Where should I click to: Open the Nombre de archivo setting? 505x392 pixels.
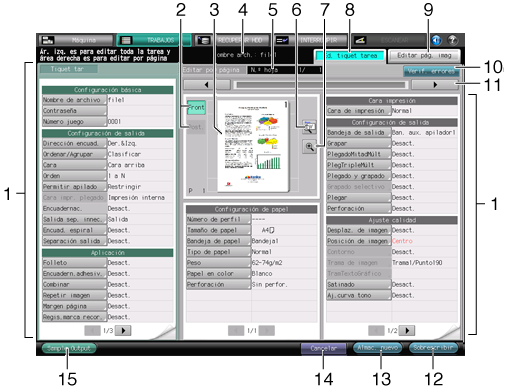click(74, 100)
